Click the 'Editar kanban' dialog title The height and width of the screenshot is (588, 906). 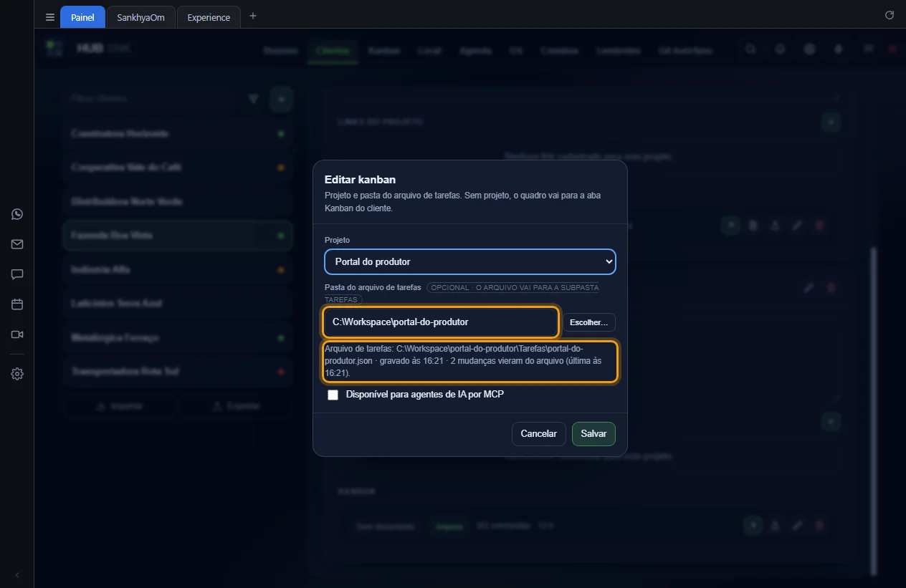(360, 180)
